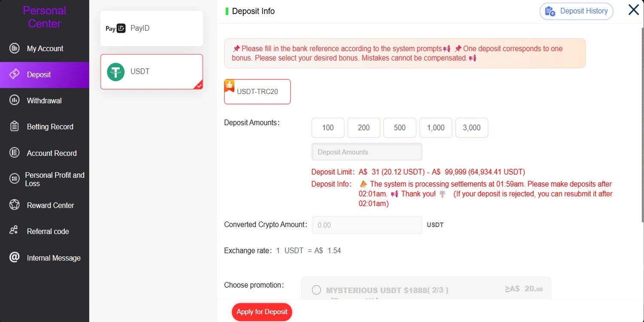Click the Account Record label text
The width and height of the screenshot is (644, 322).
coord(52,153)
